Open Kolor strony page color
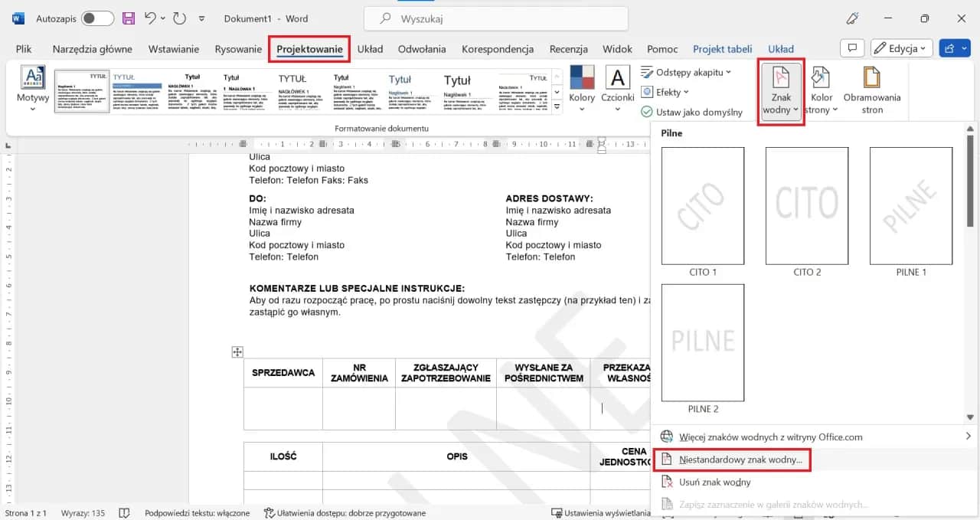The width and height of the screenshot is (980, 520). [x=821, y=90]
